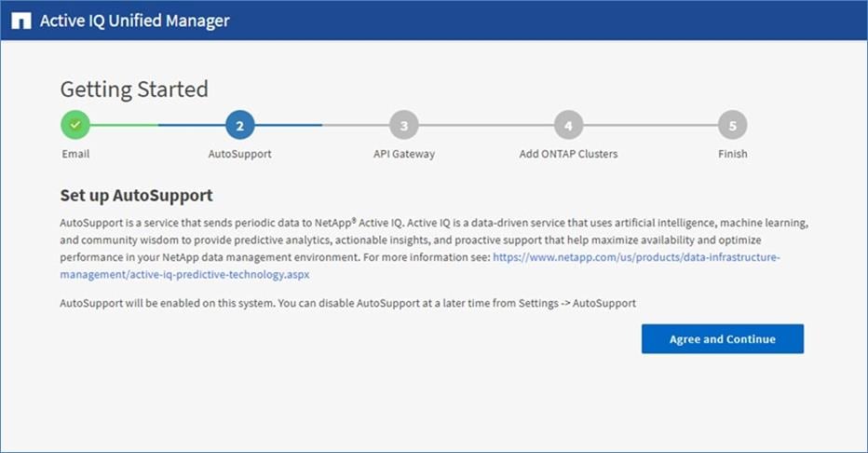
Task: Click the green Email step checkmark
Action: click(x=75, y=125)
